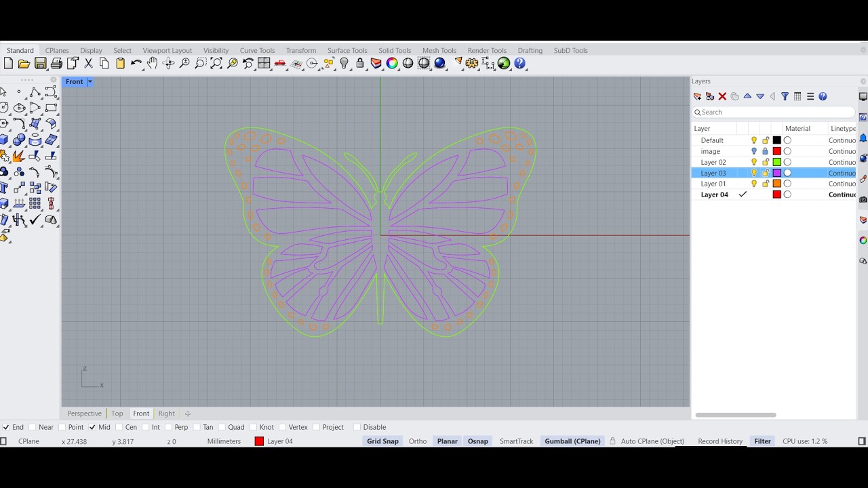Click the Layers panel filter funnel icon
Image resolution: width=868 pixels, height=488 pixels.
pos(785,97)
